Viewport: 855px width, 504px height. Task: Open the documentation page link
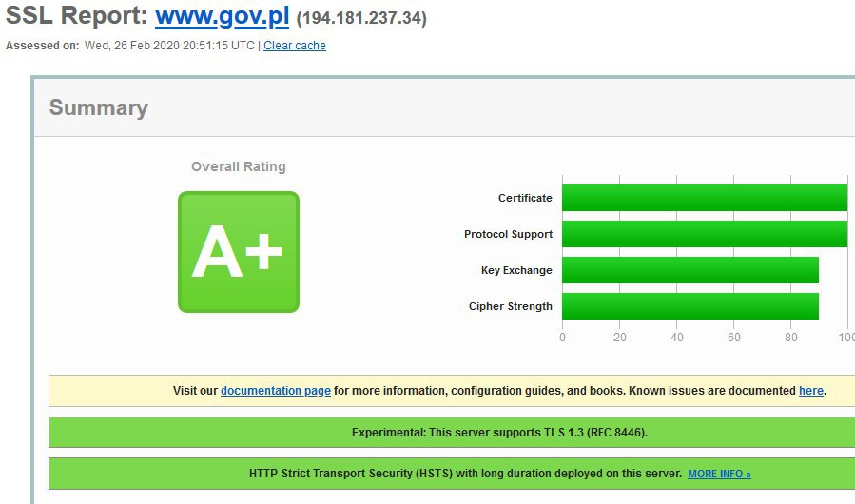tap(276, 391)
